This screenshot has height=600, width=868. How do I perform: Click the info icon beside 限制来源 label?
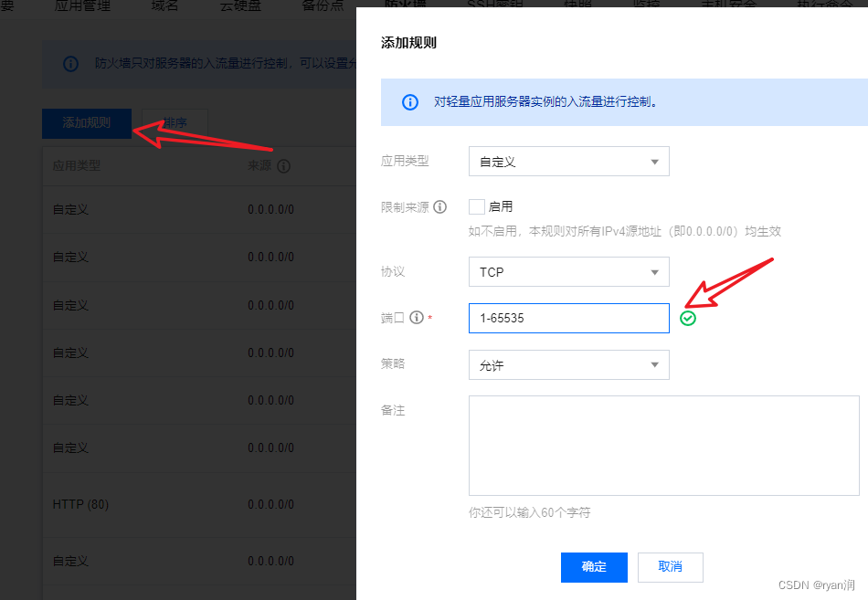click(441, 206)
